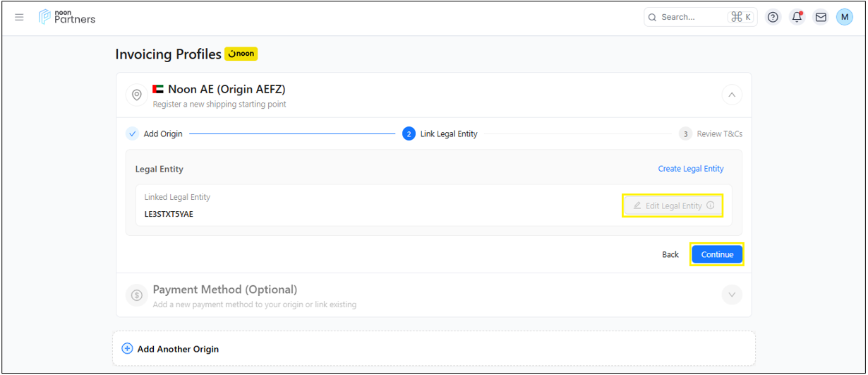Image resolution: width=868 pixels, height=375 pixels.
Task: Click the Back button
Action: coord(670,254)
